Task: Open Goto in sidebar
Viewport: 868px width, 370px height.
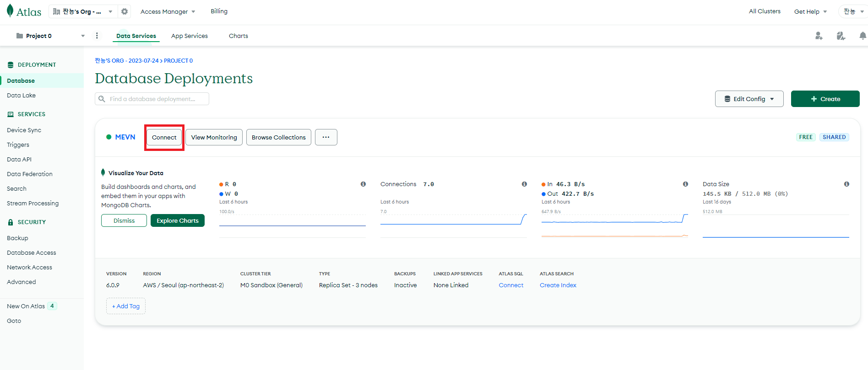Action: (14, 321)
